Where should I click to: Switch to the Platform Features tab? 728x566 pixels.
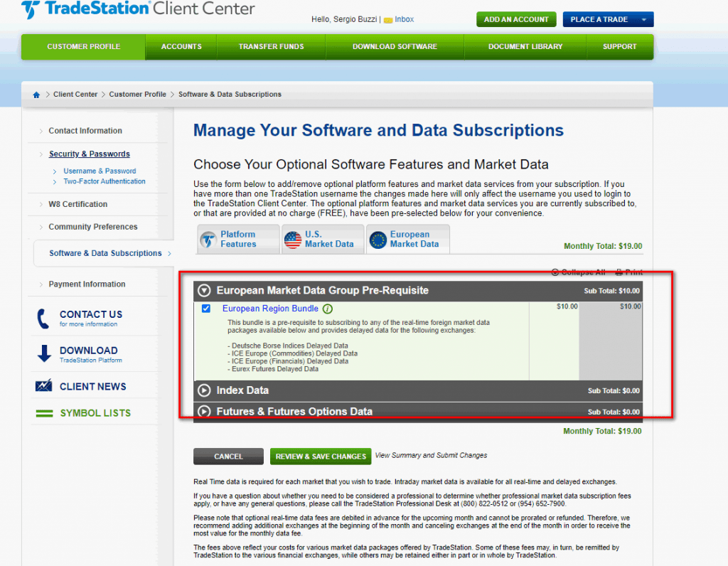pyautogui.click(x=238, y=240)
